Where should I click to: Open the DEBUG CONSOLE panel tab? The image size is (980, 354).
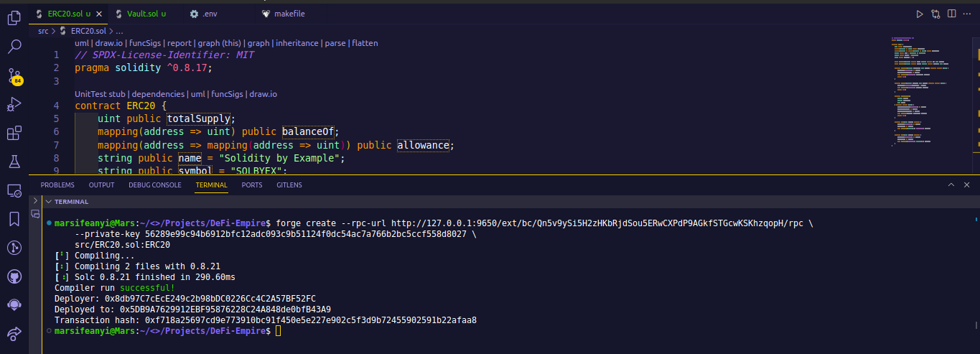point(155,185)
